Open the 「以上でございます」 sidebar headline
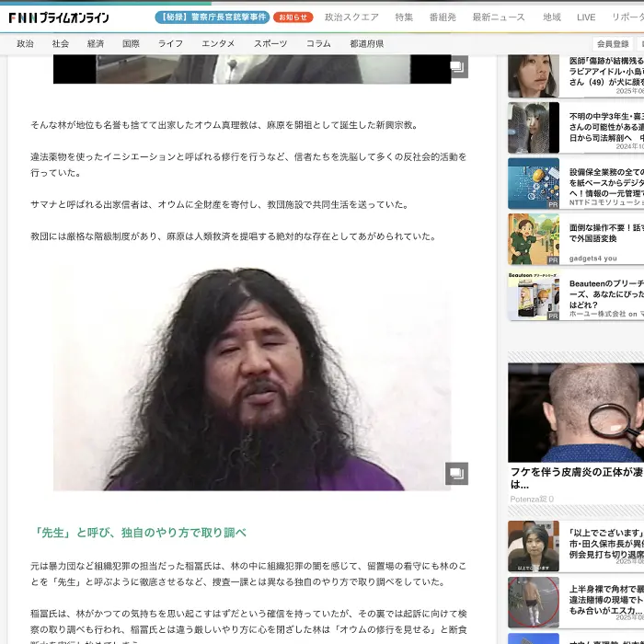The height and width of the screenshot is (644, 644). [606, 544]
